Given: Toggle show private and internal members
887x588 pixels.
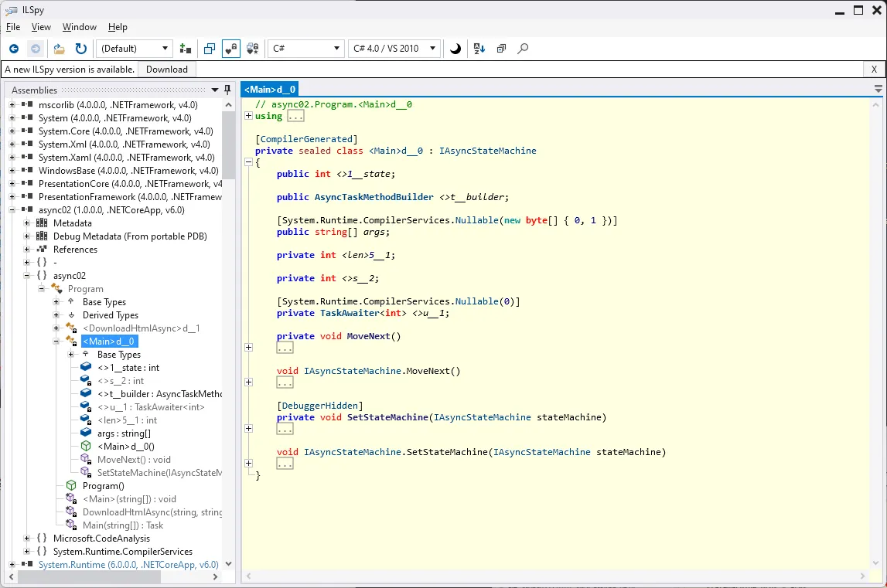Looking at the screenshot, I should (230, 49).
